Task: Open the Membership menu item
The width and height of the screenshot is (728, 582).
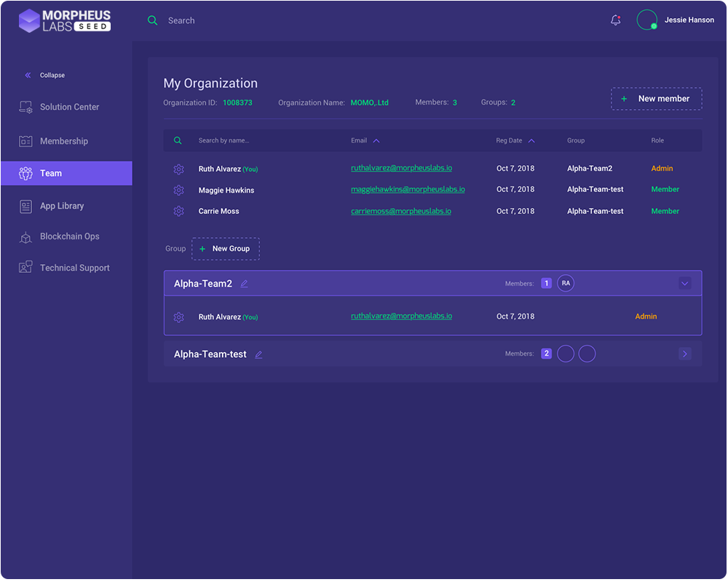Action: pos(66,141)
